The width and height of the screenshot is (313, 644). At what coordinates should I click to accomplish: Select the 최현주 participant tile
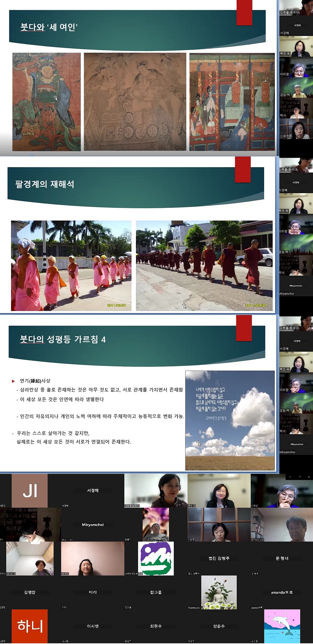156,626
